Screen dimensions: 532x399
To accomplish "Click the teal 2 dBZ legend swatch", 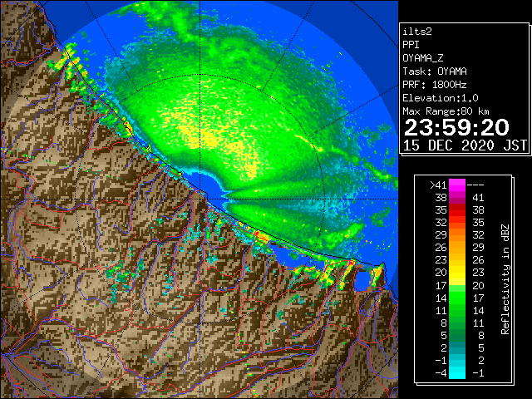I will pyautogui.click(x=457, y=347).
